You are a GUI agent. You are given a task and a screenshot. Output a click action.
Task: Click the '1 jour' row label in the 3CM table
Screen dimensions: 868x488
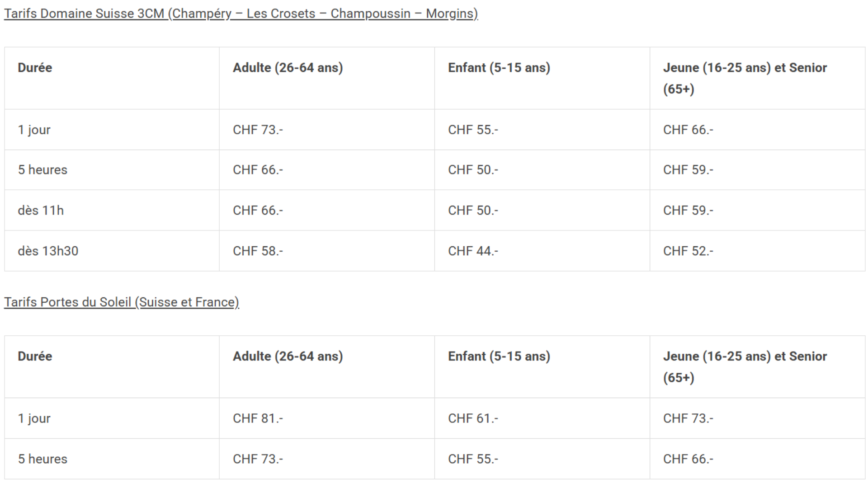click(x=34, y=130)
